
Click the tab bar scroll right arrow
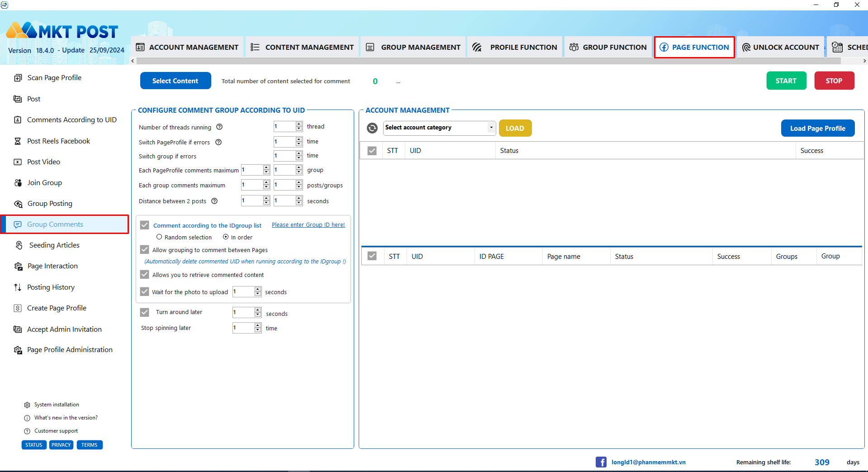(x=864, y=61)
